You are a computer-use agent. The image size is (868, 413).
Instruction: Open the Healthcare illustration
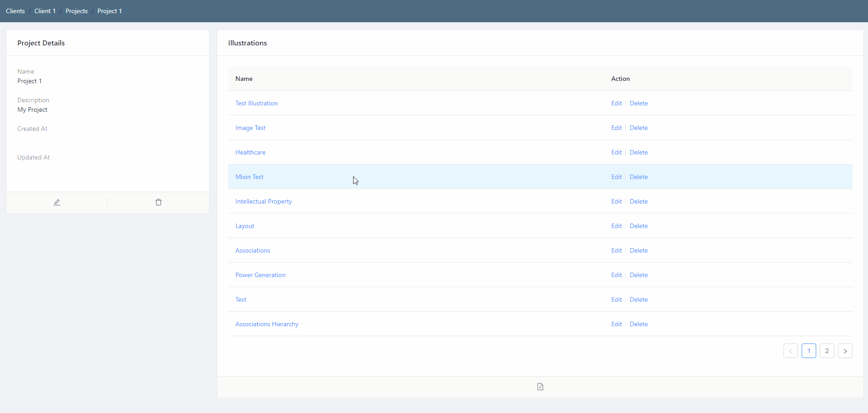(x=250, y=152)
